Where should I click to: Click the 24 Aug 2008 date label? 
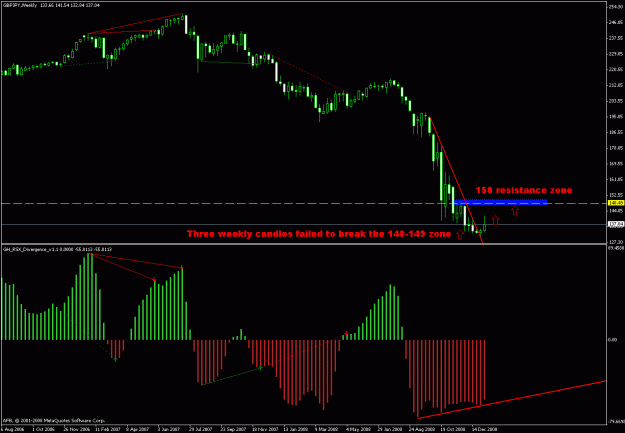click(421, 429)
